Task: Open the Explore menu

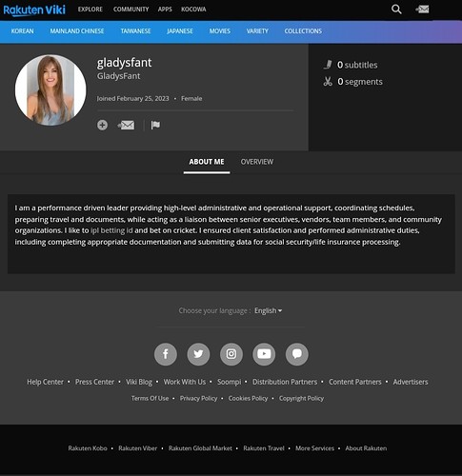Action: (90, 10)
